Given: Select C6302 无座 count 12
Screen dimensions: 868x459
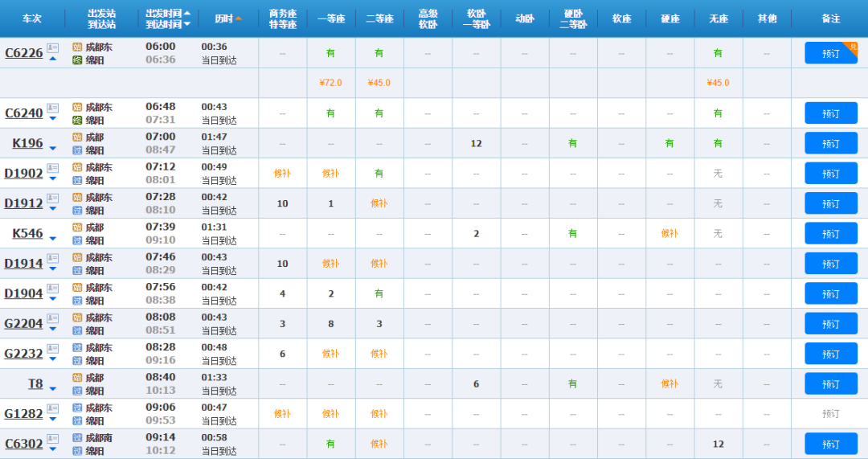Looking at the screenshot, I should (718, 444).
